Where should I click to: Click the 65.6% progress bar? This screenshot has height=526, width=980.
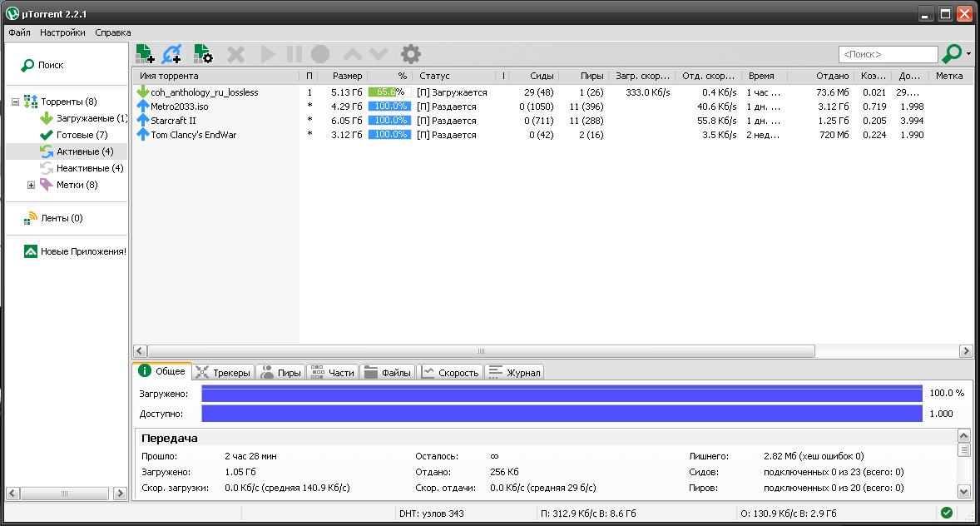coord(389,92)
